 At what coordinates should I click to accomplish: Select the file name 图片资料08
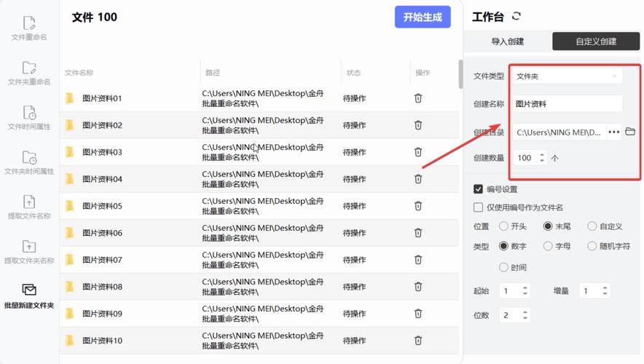(x=102, y=286)
